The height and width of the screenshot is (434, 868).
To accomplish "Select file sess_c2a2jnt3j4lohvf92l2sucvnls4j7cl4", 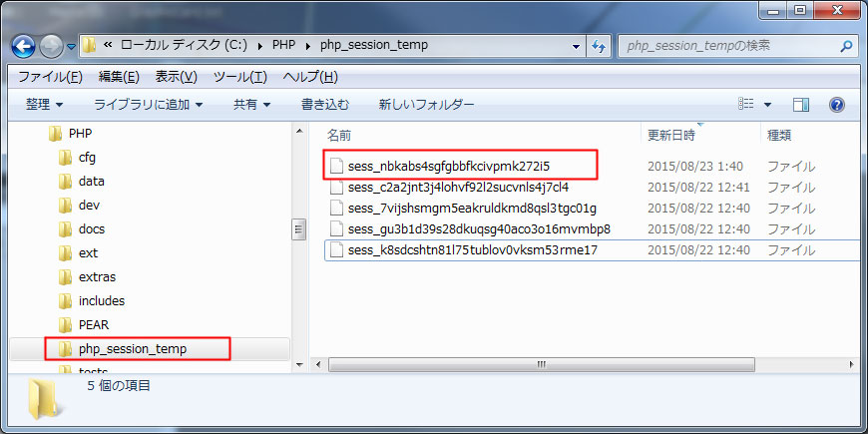I will tap(458, 188).
